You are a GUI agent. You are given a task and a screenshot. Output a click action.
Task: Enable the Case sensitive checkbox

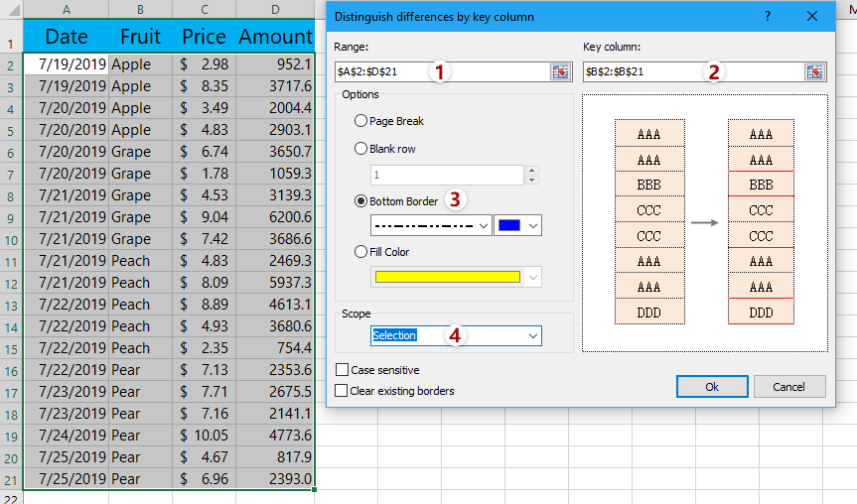pyautogui.click(x=343, y=370)
